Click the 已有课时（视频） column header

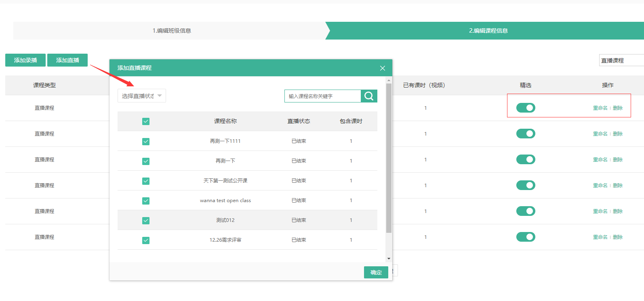coord(424,85)
